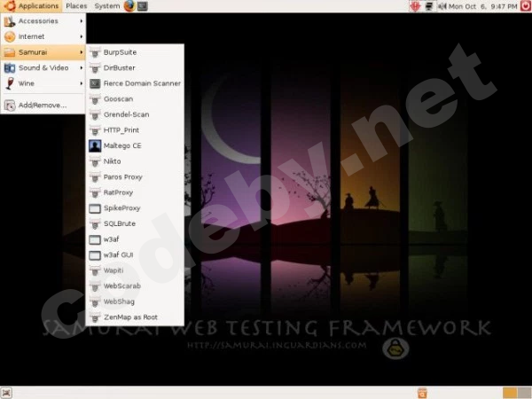Click the update notifier tray icon
The height and width of the screenshot is (399, 532).
click(x=415, y=6)
